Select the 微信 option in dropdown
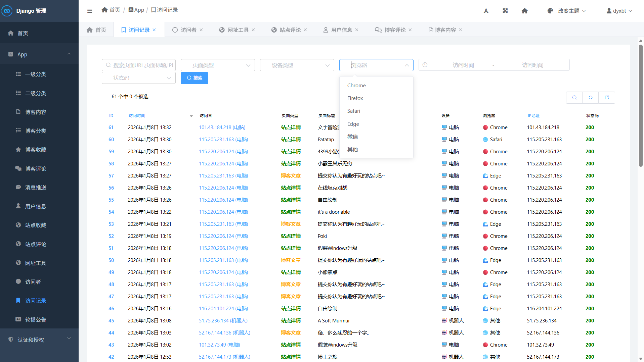The width and height of the screenshot is (644, 362). (x=352, y=137)
